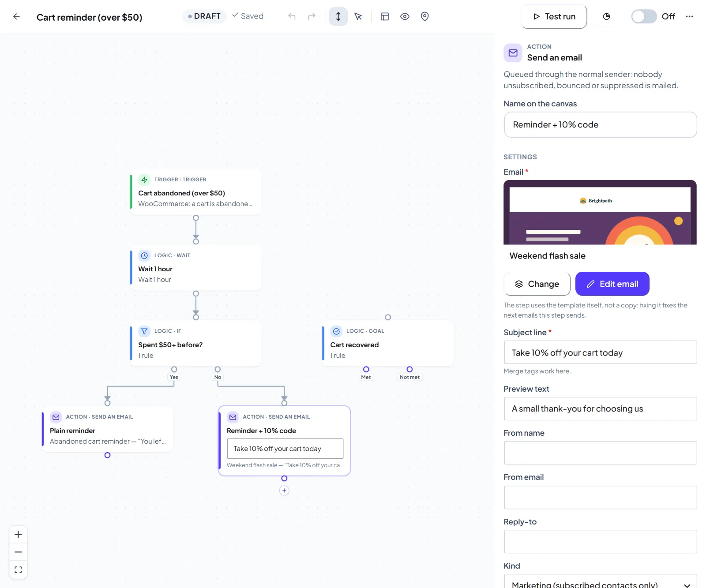The width and height of the screenshot is (706, 588).
Task: Click the Edit email button
Action: pyautogui.click(x=612, y=284)
